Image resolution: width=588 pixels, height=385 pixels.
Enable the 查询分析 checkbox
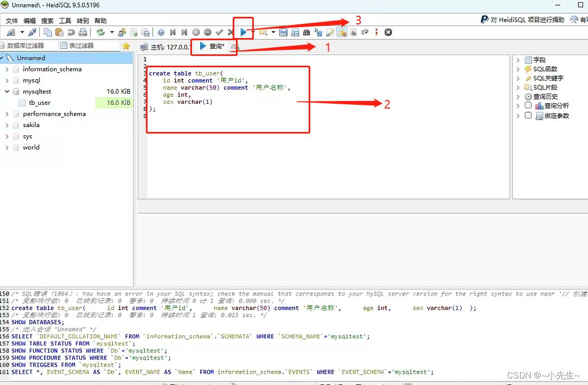coord(528,105)
